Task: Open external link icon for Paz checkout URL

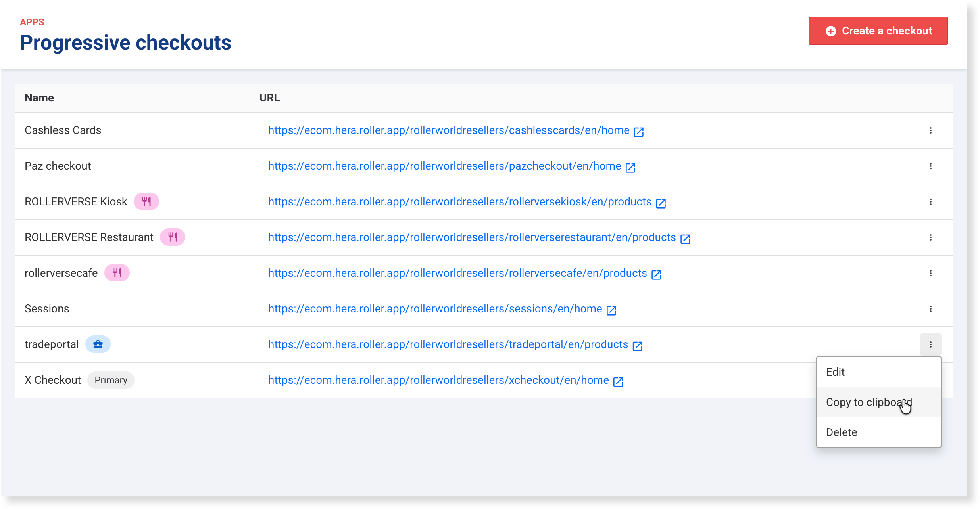Action: pyautogui.click(x=630, y=167)
